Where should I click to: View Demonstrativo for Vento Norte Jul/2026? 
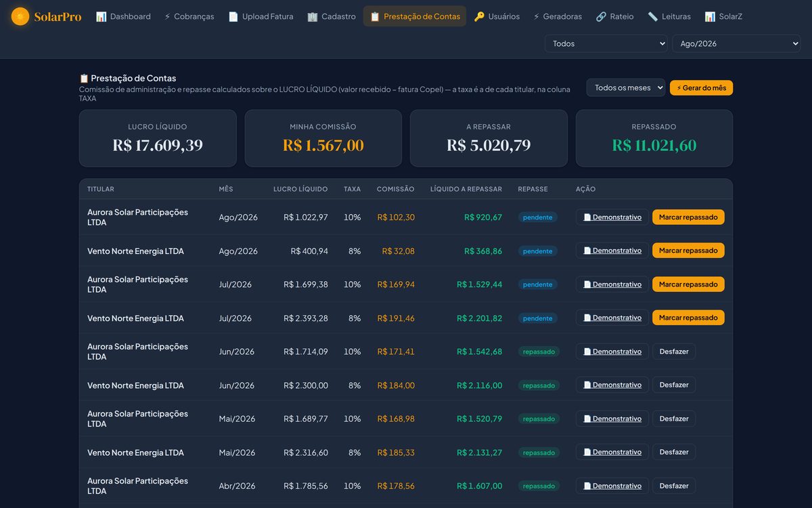click(x=612, y=318)
